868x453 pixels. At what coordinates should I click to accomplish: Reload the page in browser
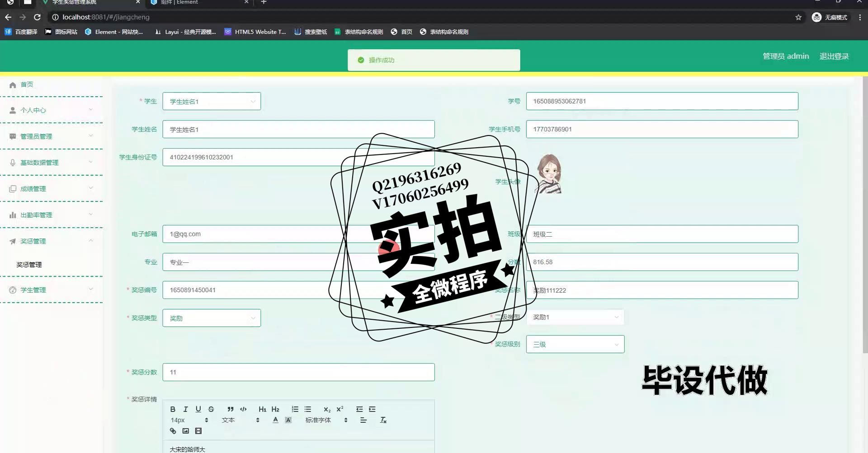coord(38,17)
